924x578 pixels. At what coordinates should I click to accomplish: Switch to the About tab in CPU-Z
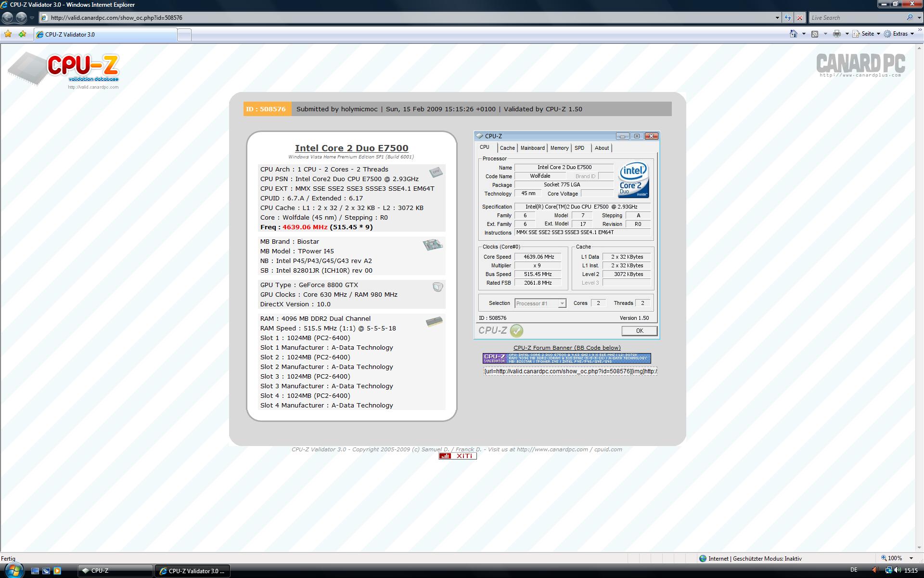coord(602,148)
